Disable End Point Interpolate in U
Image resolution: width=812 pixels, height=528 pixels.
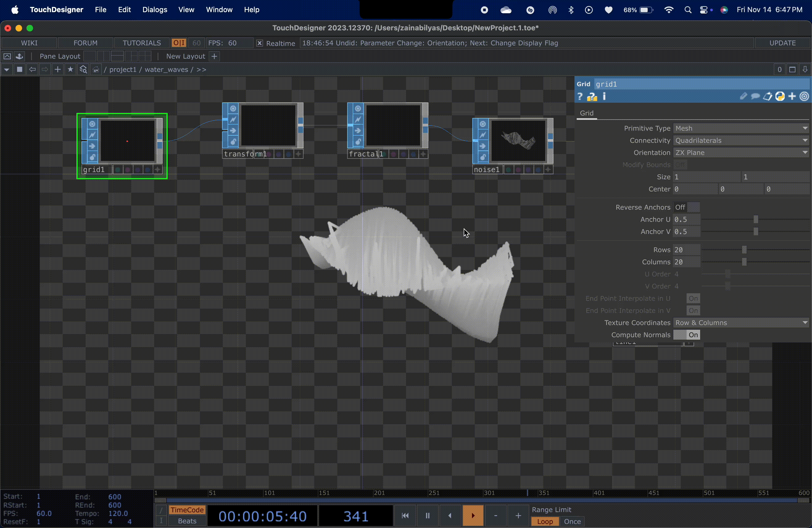(x=693, y=298)
